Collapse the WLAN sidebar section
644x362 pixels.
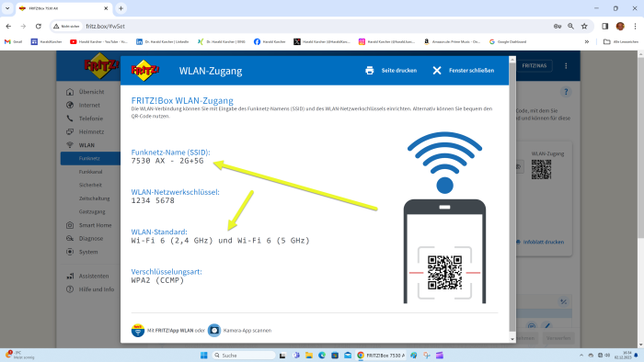[86, 145]
